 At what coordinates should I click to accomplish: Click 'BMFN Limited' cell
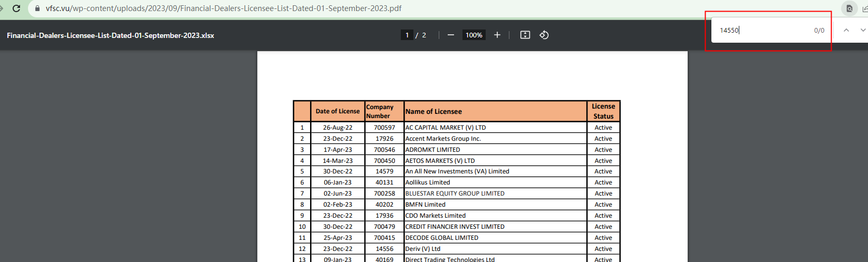(495, 205)
